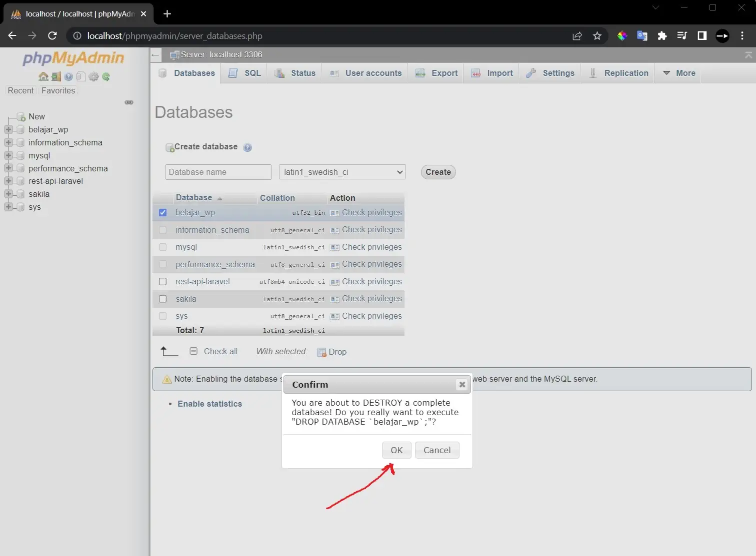Image resolution: width=756 pixels, height=556 pixels.
Task: Expand information_schema tree node
Action: [x=8, y=142]
